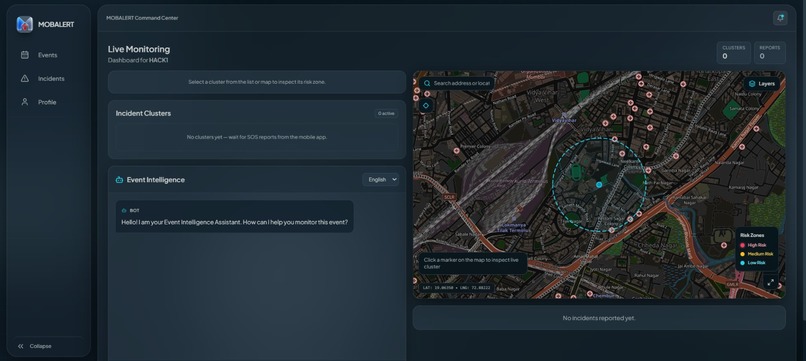Open the English language dropdown
Viewport: 806px width, 361px height.
point(380,179)
